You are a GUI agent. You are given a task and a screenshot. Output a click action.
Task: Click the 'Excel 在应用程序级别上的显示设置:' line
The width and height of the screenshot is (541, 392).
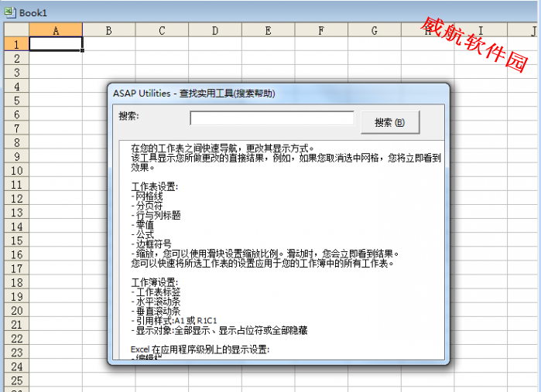[x=200, y=349]
